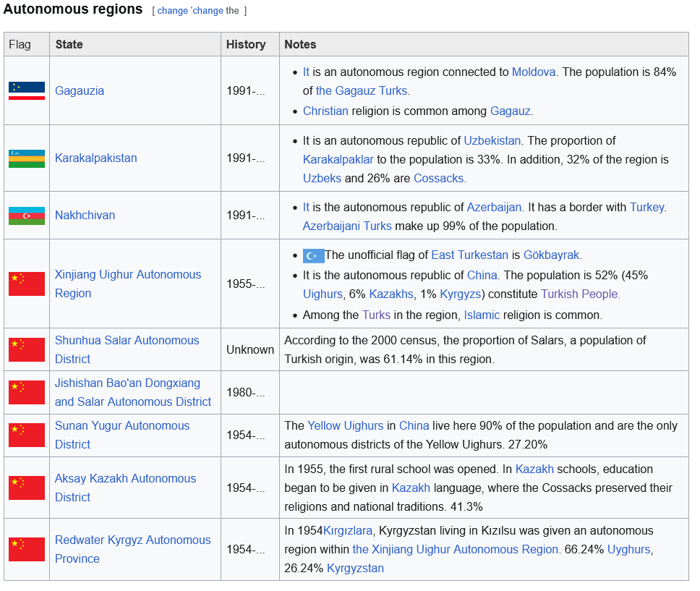Open the Gagauzia state link

80,91
